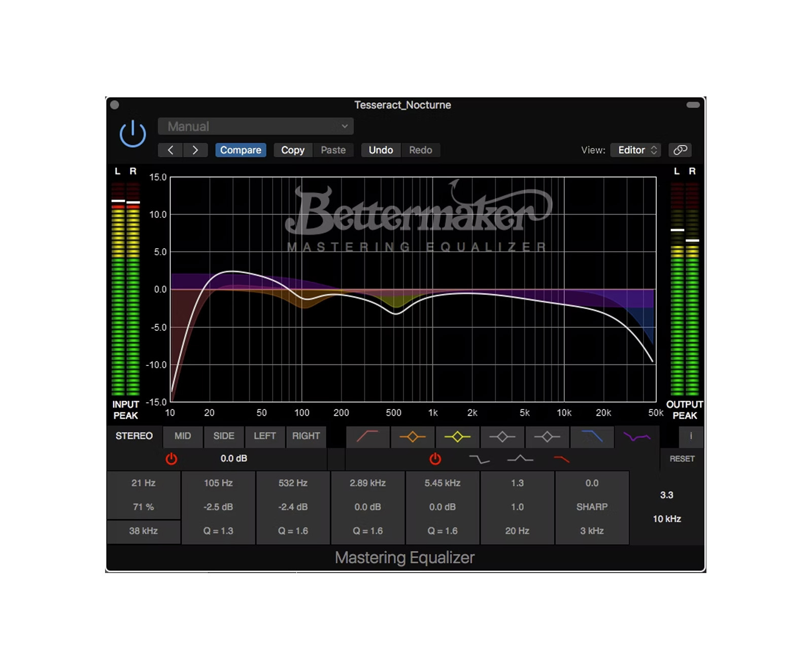The height and width of the screenshot is (670, 812).
Task: Click the OUTPUT PEAK label
Action: [x=685, y=410]
